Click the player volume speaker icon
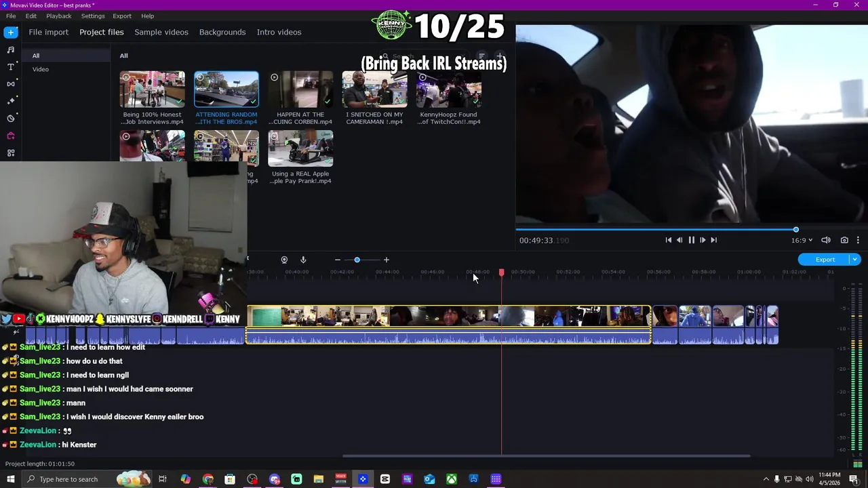Screen dimensions: 868x488 [826, 240]
